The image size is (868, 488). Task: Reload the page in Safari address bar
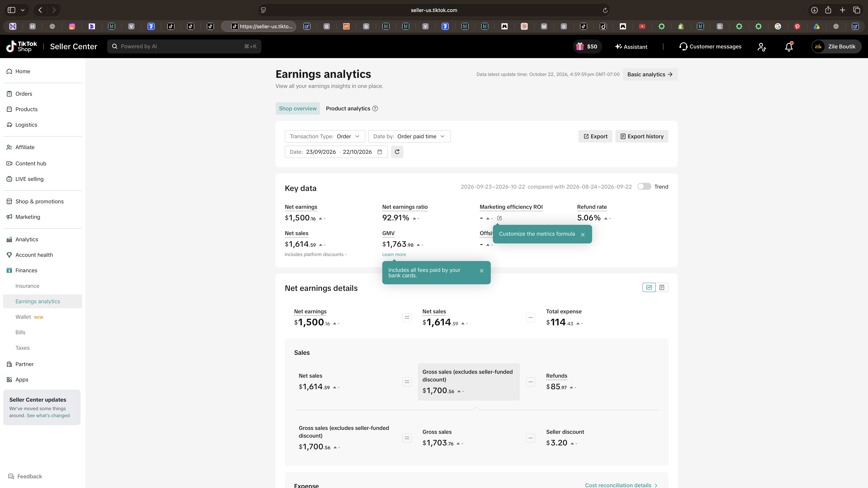coord(605,10)
